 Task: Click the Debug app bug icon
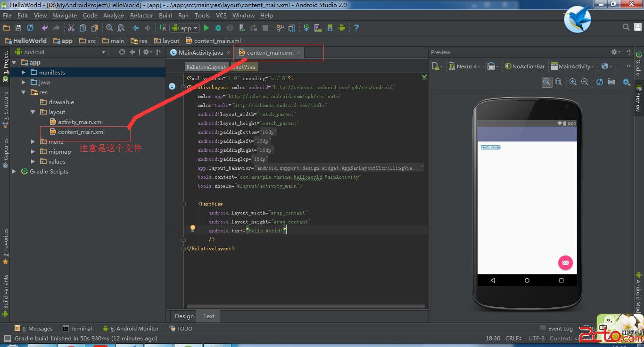(219, 28)
